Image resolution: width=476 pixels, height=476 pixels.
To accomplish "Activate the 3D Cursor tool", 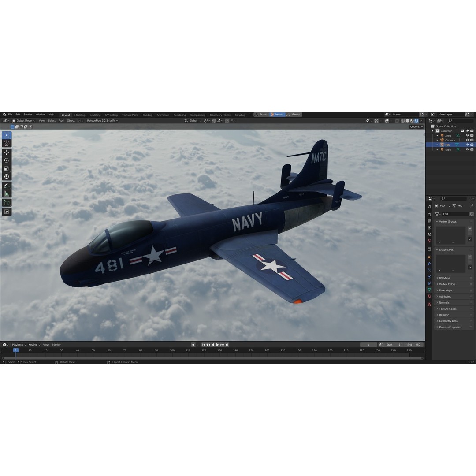I will coord(6,143).
